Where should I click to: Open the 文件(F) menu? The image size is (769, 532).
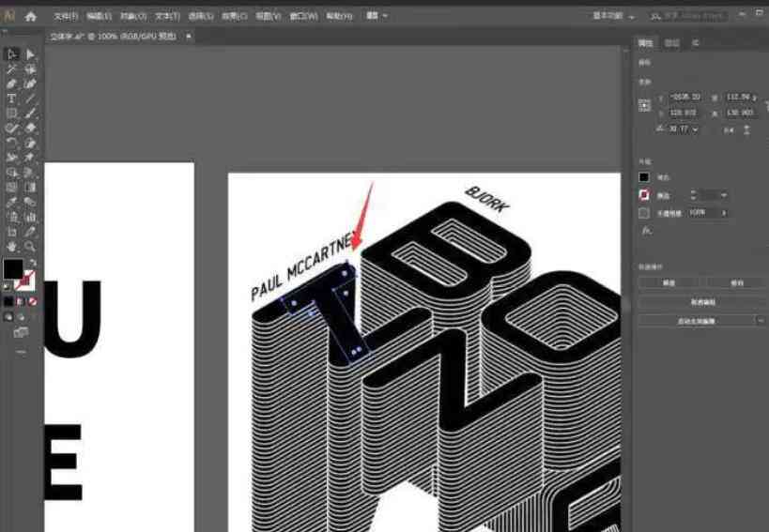[66, 16]
